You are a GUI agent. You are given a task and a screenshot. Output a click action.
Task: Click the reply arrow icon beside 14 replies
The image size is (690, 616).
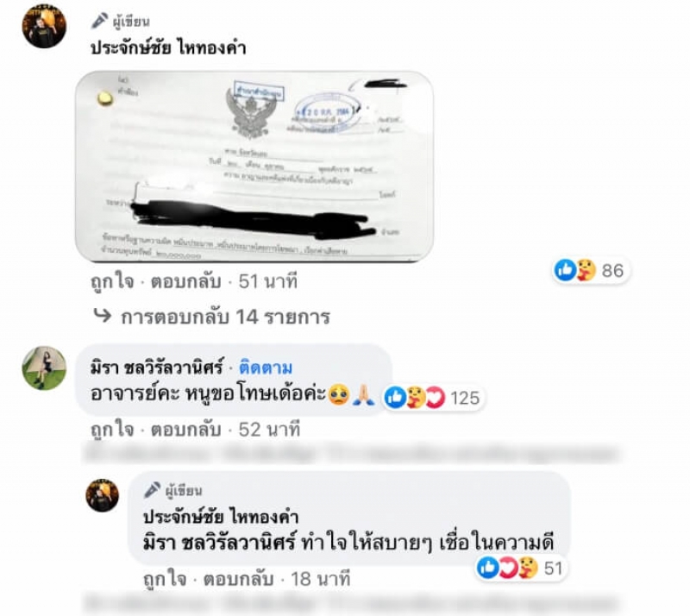coord(103,315)
